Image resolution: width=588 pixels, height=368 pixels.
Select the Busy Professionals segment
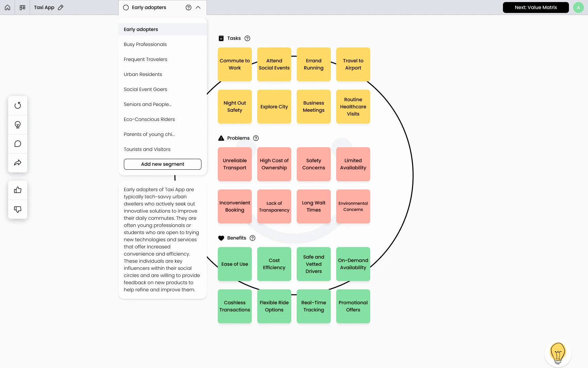tap(145, 44)
